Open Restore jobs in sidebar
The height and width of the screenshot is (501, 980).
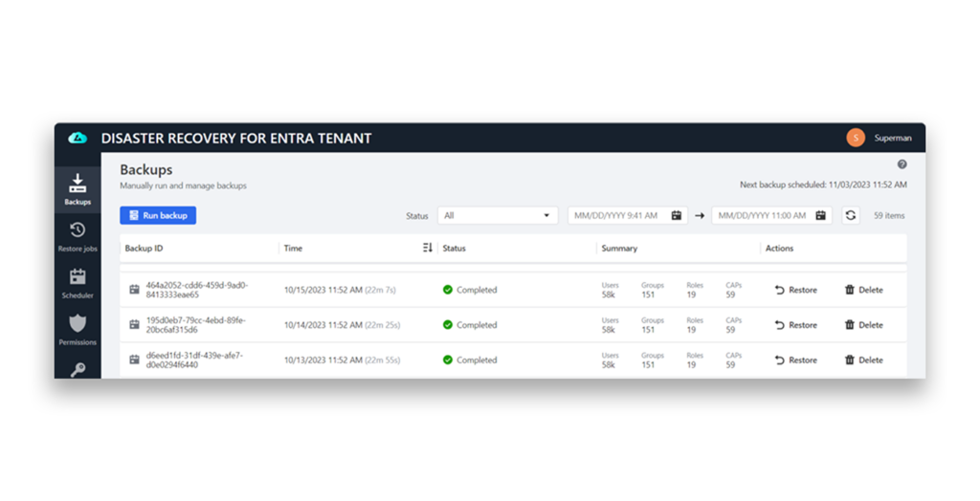(x=78, y=236)
